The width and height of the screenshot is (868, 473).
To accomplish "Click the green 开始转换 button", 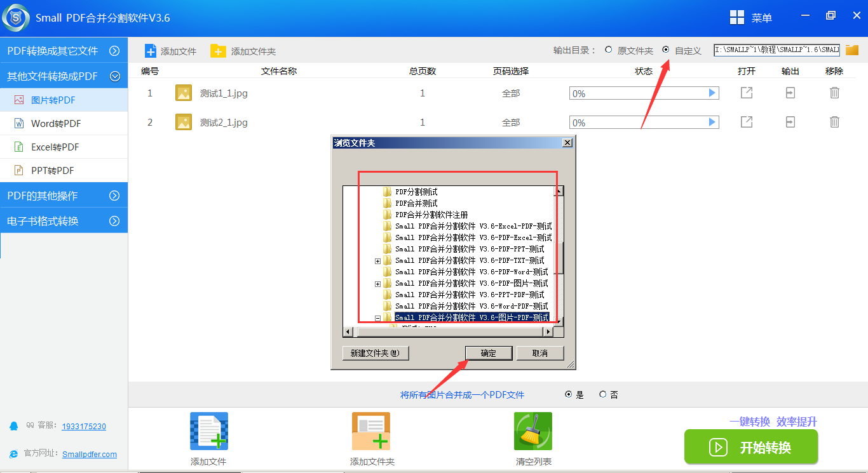I will point(751,447).
